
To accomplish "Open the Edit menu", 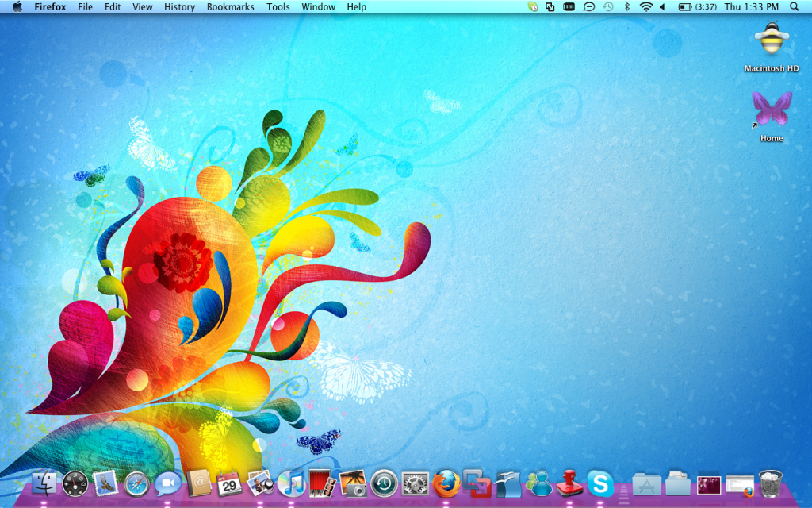I will (113, 6).
